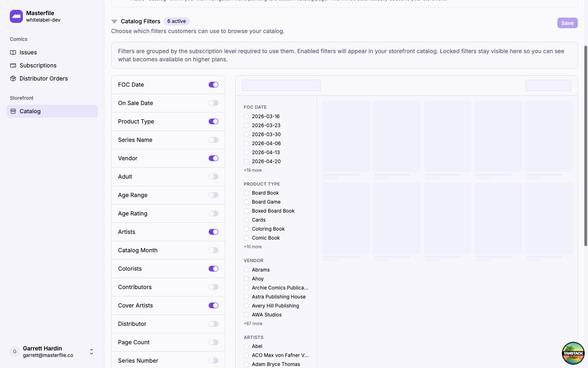
Task: Turn off the Product Type filter
Action: (x=214, y=121)
